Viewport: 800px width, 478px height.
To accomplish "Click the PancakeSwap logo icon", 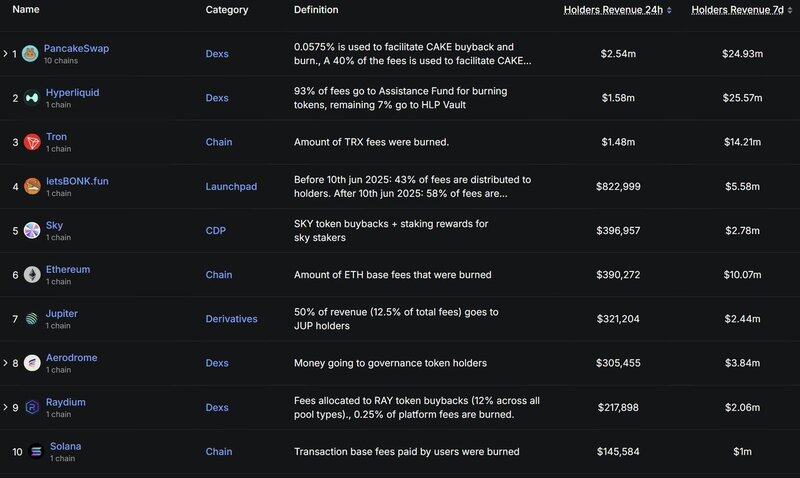I will (x=31, y=53).
